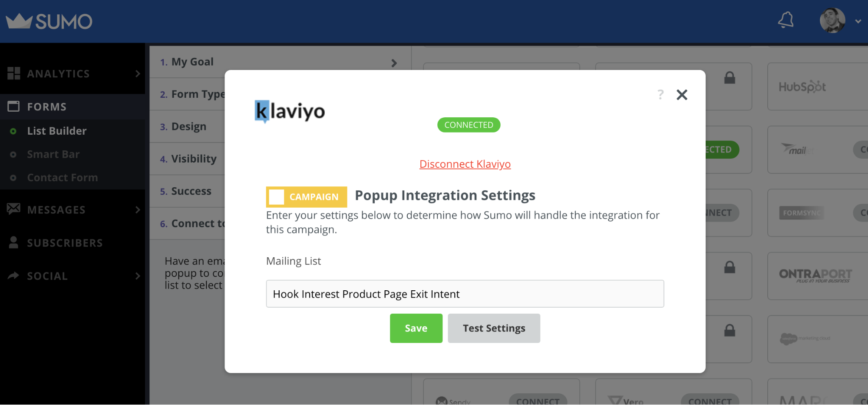
Task: Click the Subscribers person icon
Action: [x=13, y=242]
